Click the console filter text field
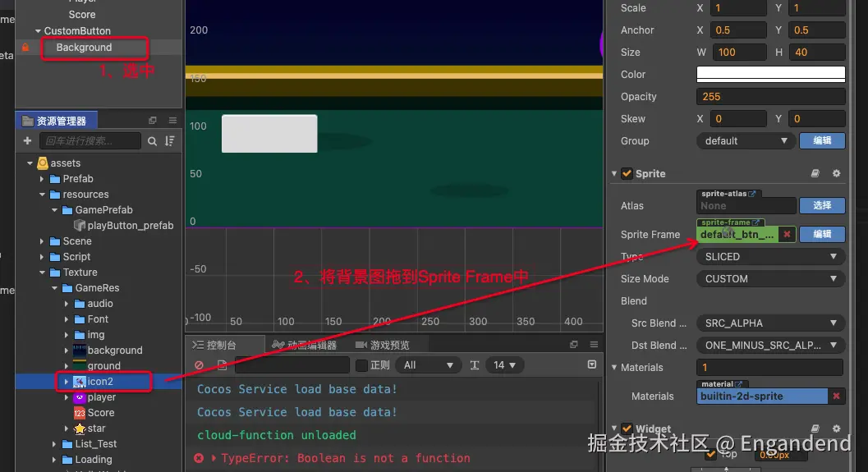 [x=292, y=365]
